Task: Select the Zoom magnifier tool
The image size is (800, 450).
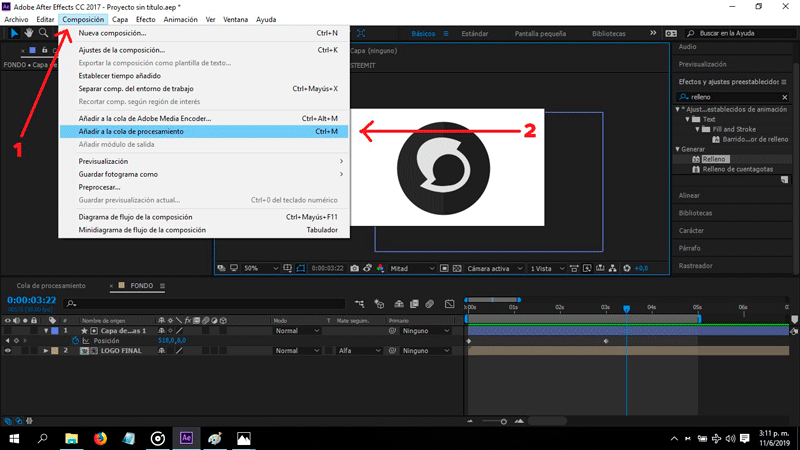Action: coord(43,33)
